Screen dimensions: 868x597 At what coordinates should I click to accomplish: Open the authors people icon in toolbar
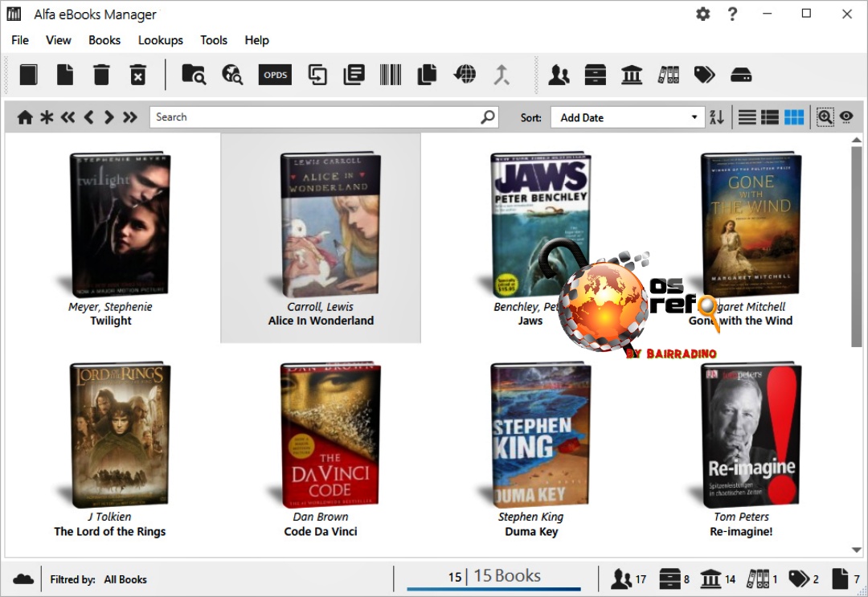tap(559, 75)
